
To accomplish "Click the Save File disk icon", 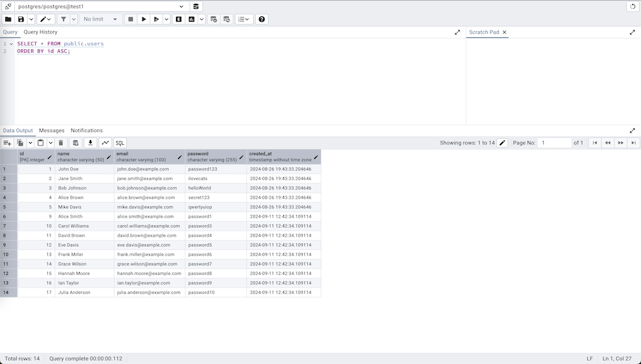I will [x=21, y=20].
